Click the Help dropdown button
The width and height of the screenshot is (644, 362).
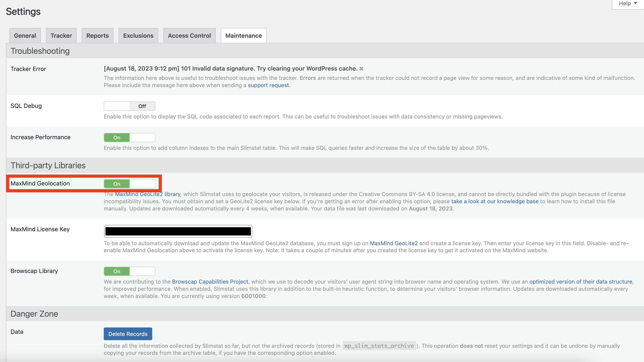point(627,3)
